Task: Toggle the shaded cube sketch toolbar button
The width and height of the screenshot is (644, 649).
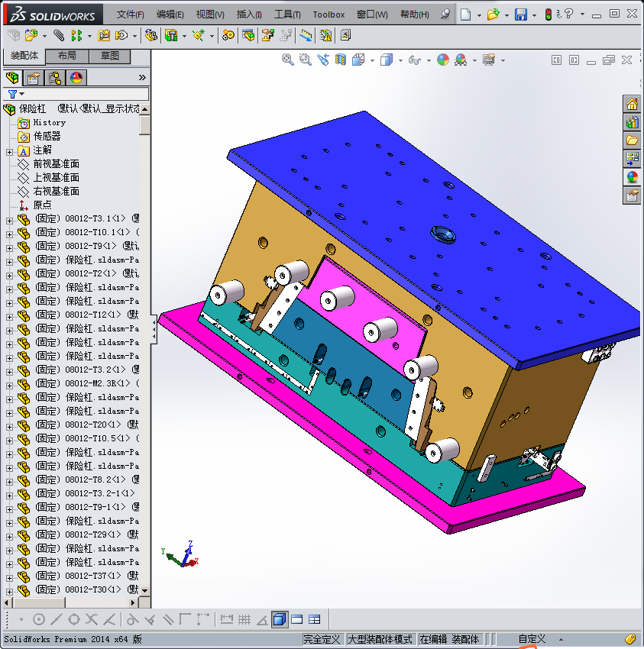Action: 280,619
